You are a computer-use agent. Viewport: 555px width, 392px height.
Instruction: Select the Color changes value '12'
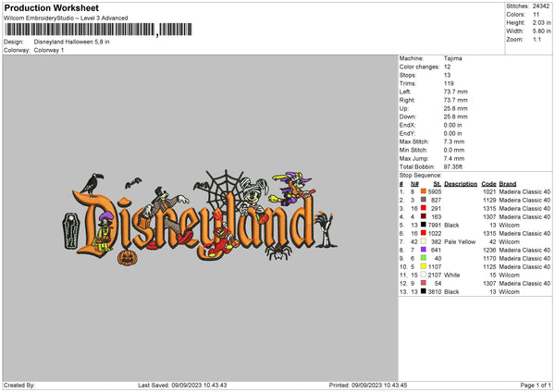tap(447, 67)
